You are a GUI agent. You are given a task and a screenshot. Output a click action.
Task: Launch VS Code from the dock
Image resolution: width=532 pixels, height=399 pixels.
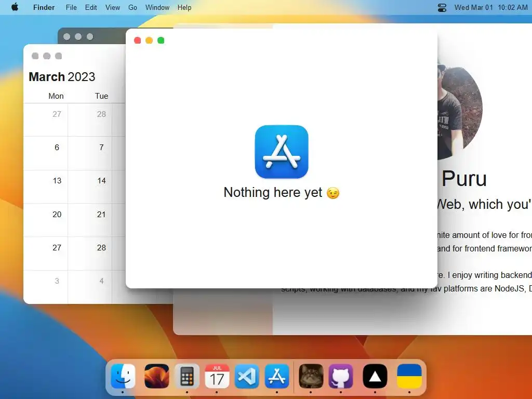(247, 376)
